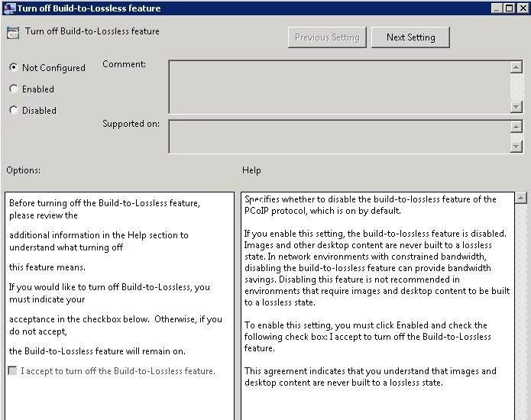Go to Next Setting
Image resolution: width=531 pixels, height=420 pixels.
coord(410,37)
